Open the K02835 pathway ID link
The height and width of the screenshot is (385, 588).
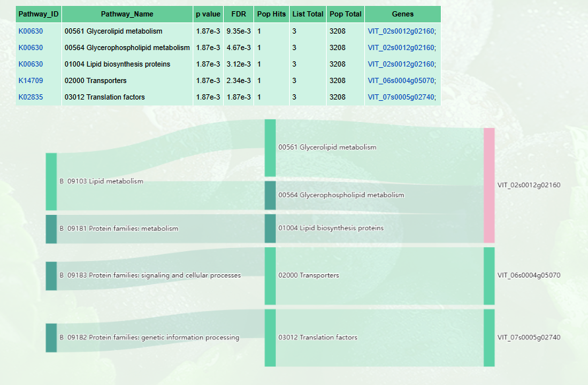coord(30,97)
